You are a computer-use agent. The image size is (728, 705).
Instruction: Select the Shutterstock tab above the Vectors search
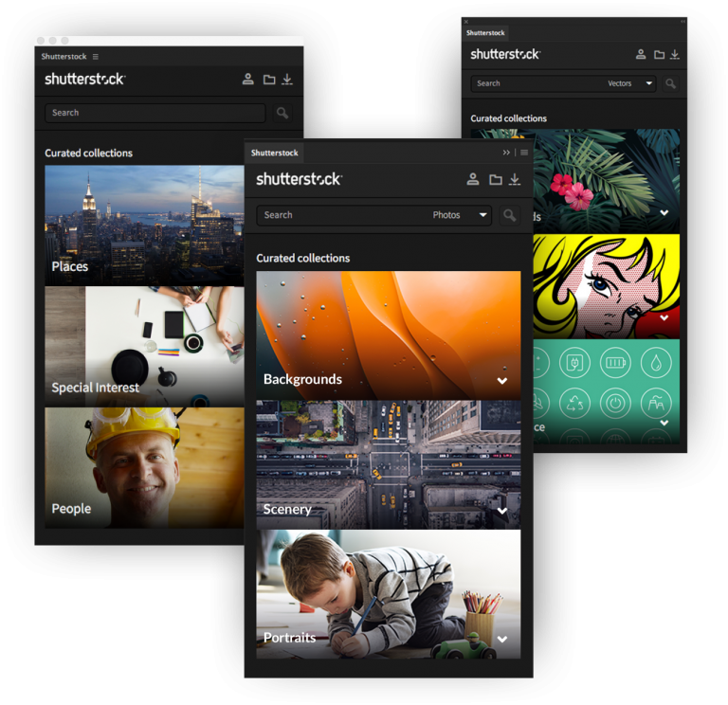[x=485, y=32]
